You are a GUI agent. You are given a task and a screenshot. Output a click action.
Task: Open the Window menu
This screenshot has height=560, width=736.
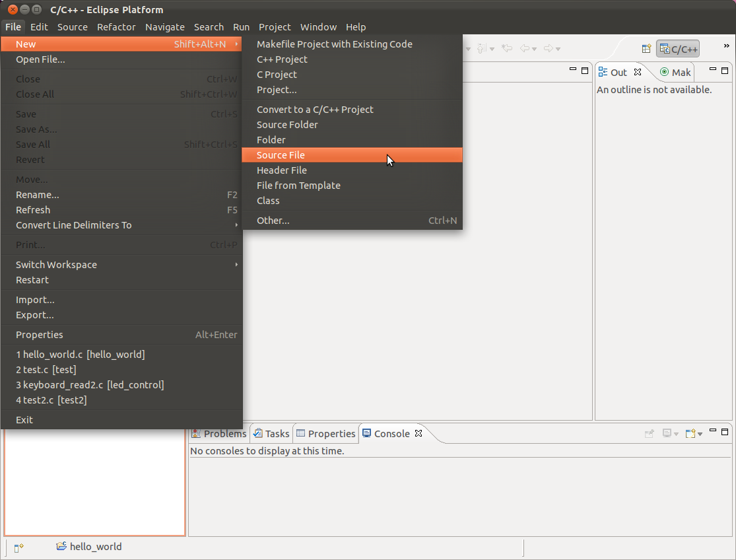(318, 27)
